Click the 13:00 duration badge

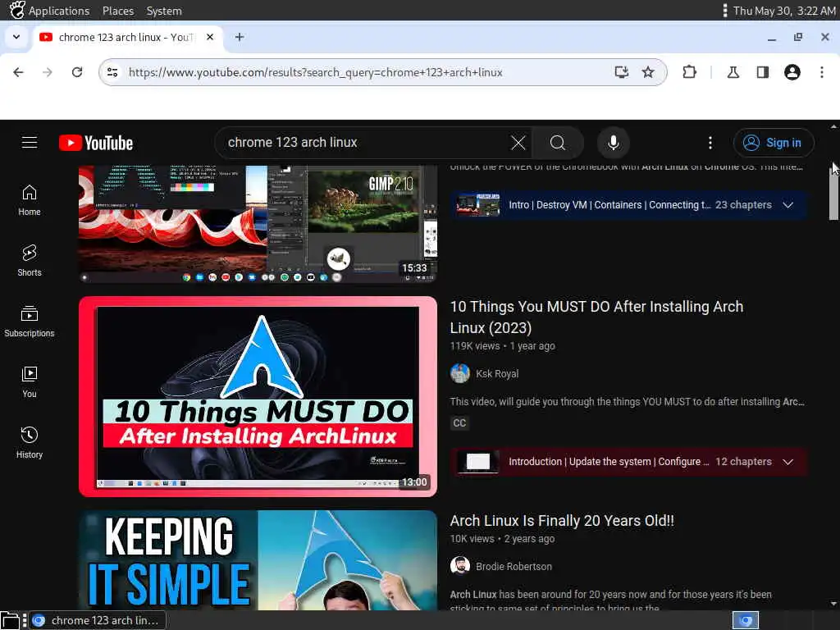414,482
